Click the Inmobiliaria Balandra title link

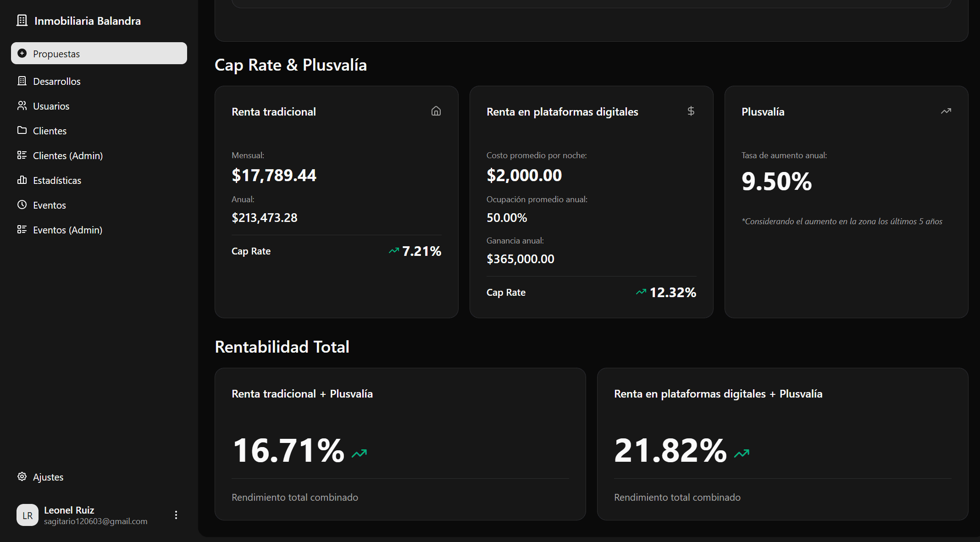point(87,21)
